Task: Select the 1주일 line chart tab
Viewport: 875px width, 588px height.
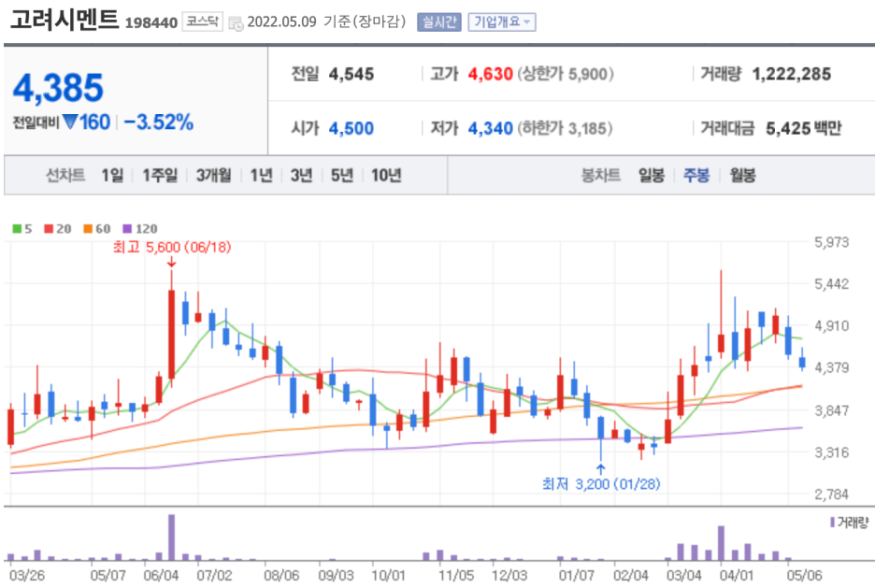Action: (x=160, y=175)
